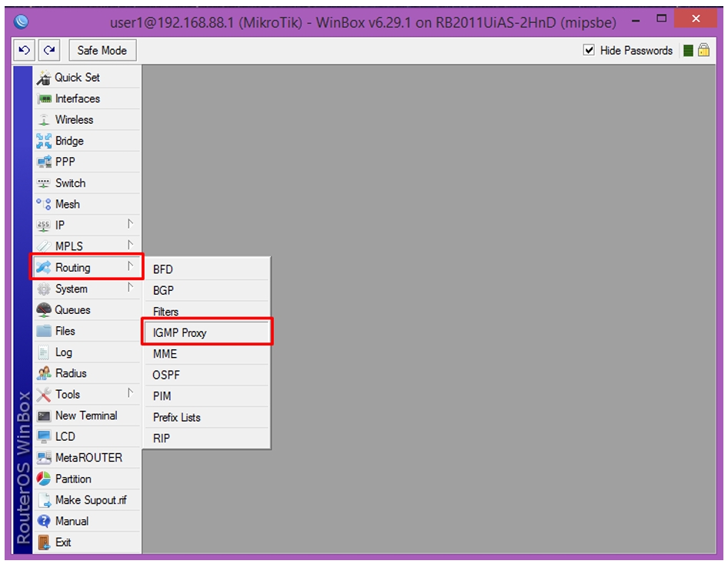728x564 pixels.
Task: Open the PPP icon
Action: pyautogui.click(x=44, y=162)
